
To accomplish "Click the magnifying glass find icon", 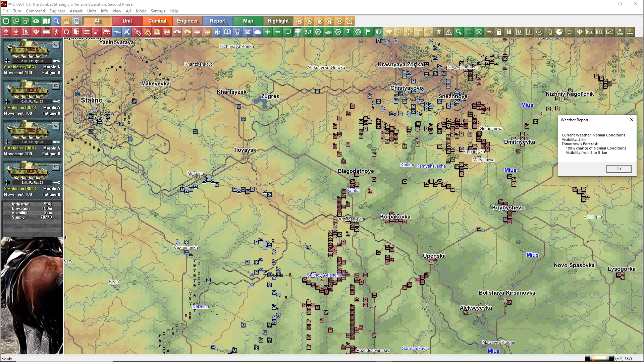I will point(56,21).
